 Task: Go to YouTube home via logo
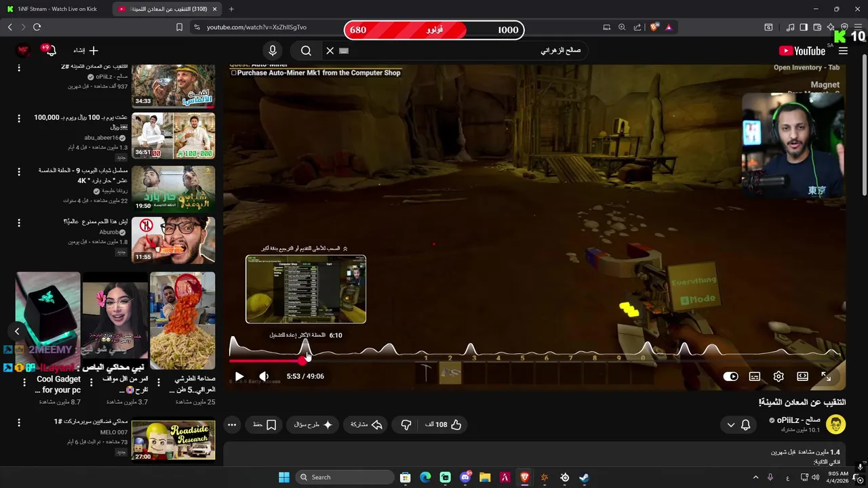pyautogui.click(x=802, y=51)
